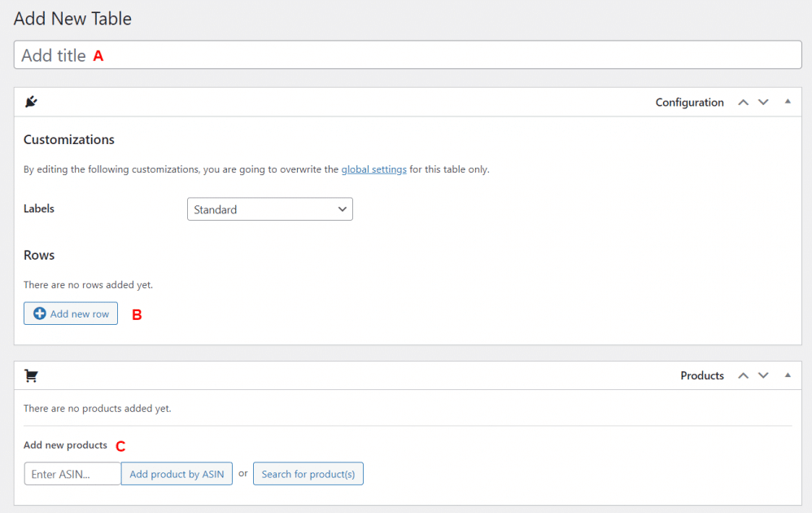812x513 pixels.
Task: Click the Labels field label
Action: [39, 208]
